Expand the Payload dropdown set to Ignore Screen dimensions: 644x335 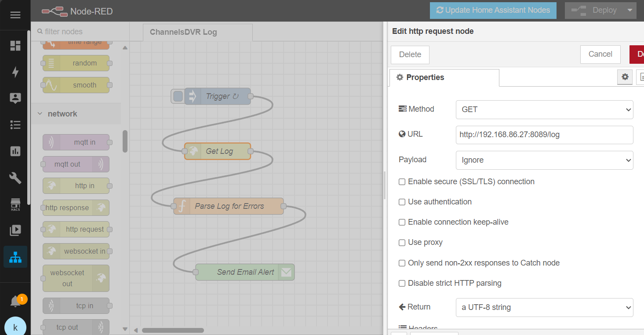coord(544,160)
